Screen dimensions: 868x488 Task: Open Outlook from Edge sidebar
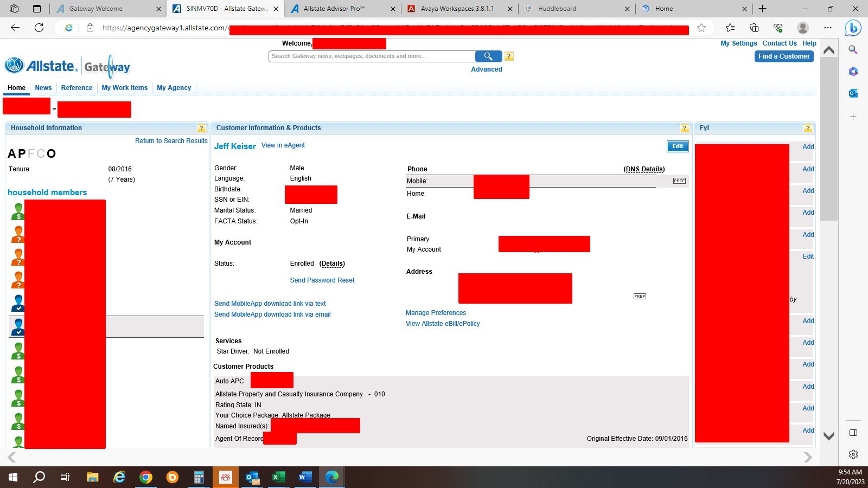853,93
